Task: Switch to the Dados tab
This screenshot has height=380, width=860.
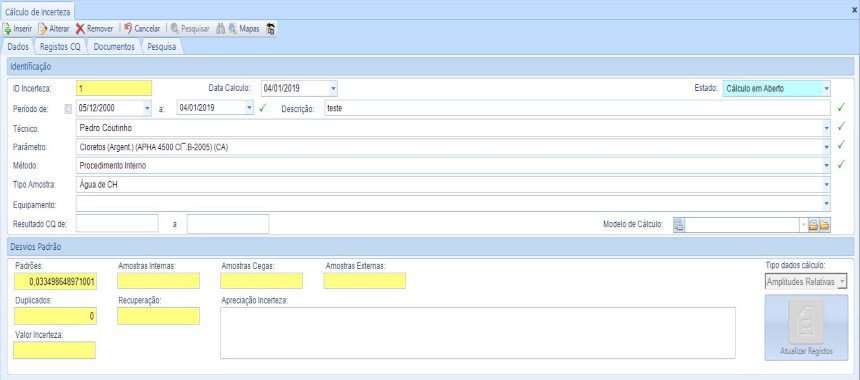Action: 18,47
